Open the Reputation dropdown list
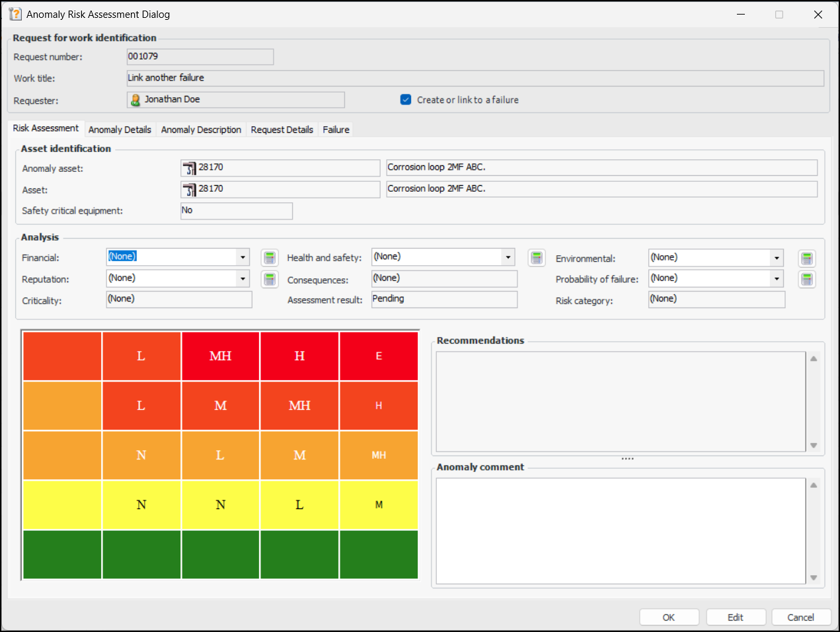 point(243,279)
